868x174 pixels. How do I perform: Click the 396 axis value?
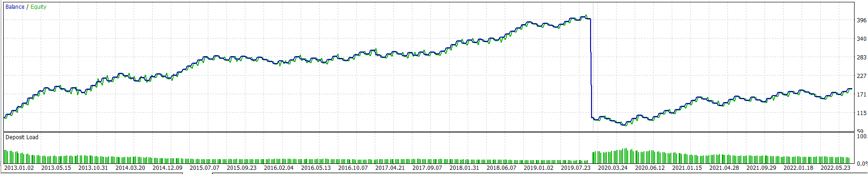coord(862,20)
